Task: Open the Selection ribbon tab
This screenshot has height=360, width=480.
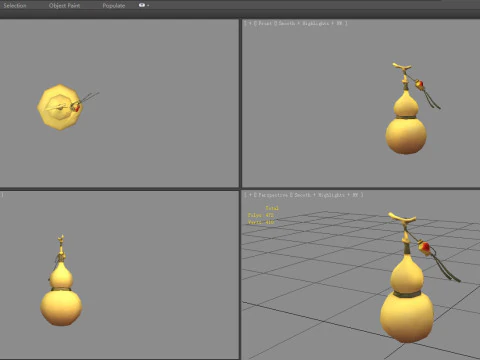Action: [x=15, y=5]
